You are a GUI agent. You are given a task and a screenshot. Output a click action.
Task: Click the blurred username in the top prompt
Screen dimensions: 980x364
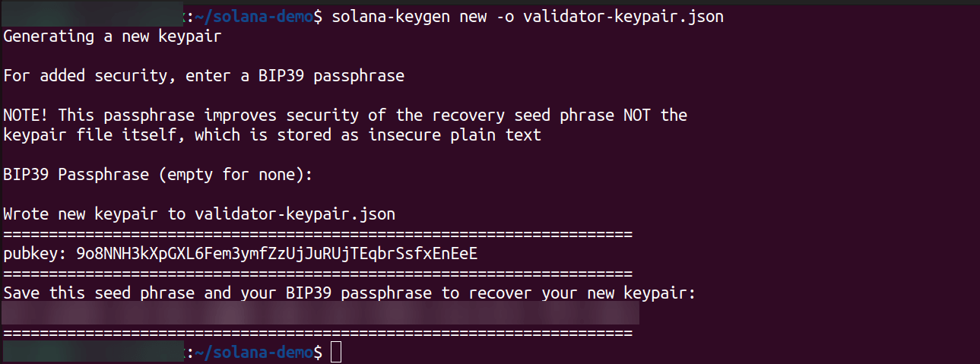pyautogui.click(x=93, y=16)
